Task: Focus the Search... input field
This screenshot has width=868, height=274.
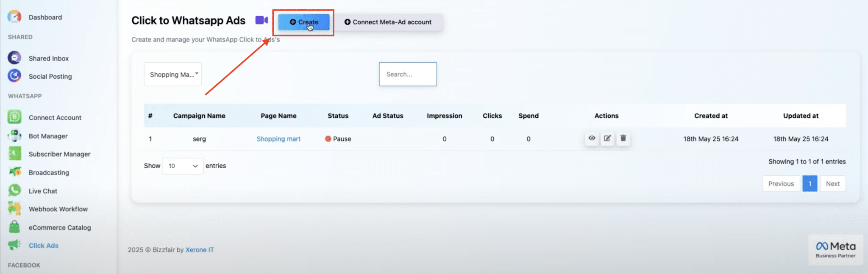Action: tap(408, 74)
